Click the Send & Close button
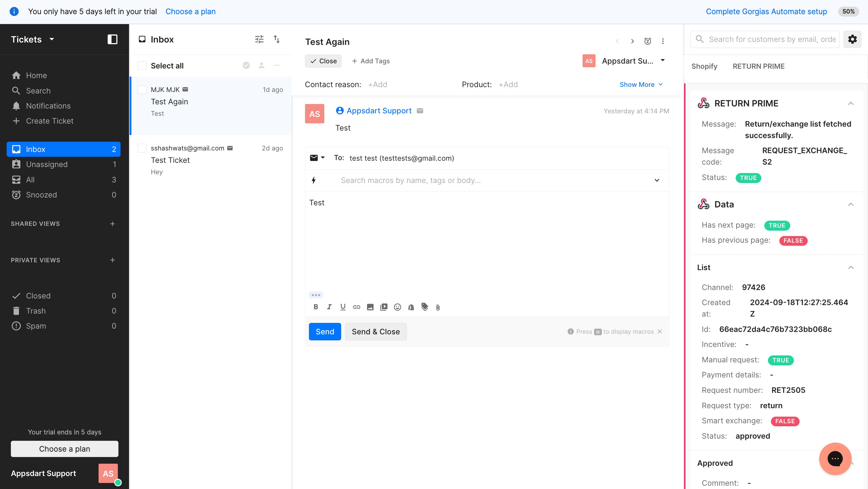 376,332
